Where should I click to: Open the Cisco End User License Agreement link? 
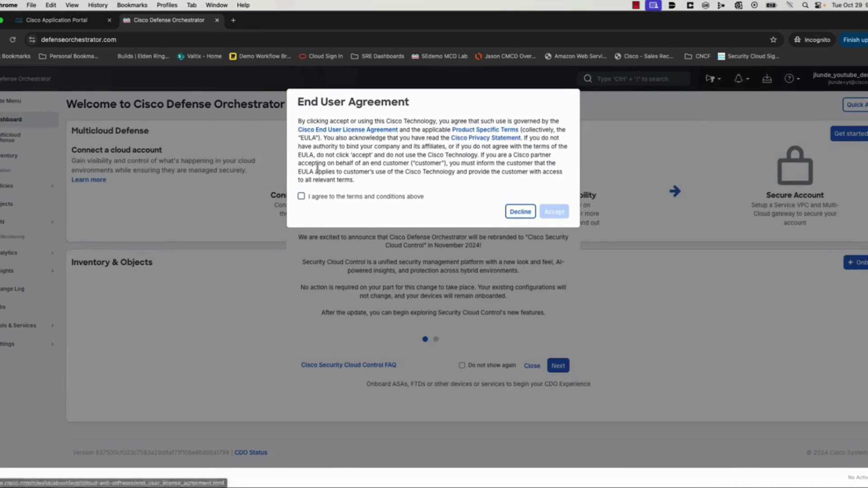pos(348,130)
